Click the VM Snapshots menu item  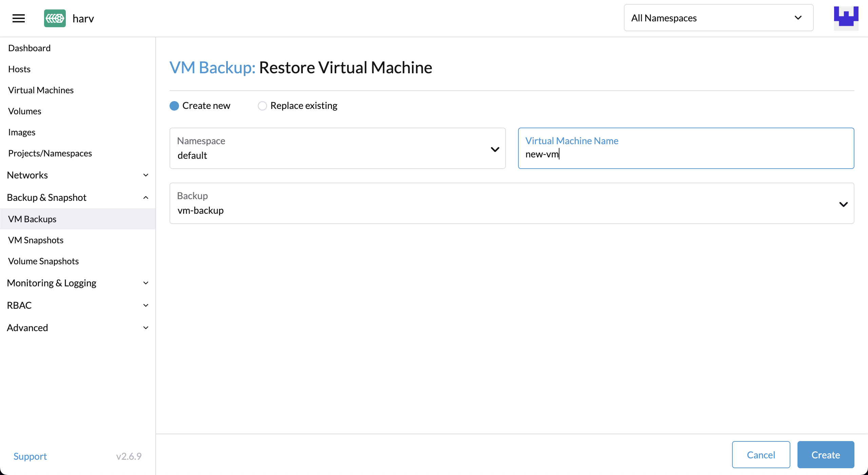(x=36, y=240)
